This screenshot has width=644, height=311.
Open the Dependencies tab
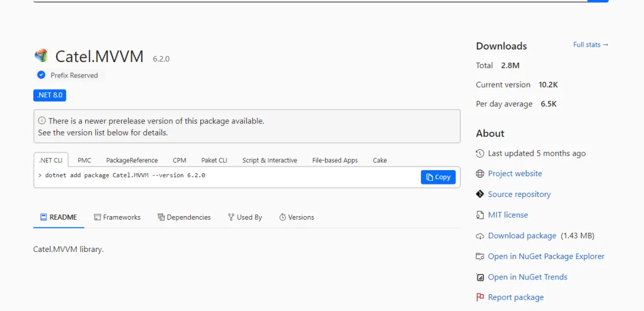pyautogui.click(x=184, y=217)
